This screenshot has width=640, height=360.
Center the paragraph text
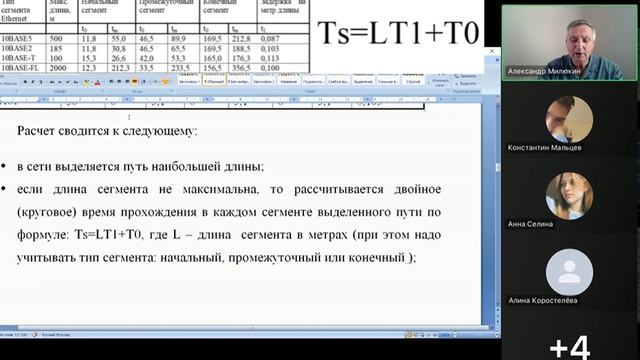click(x=119, y=81)
